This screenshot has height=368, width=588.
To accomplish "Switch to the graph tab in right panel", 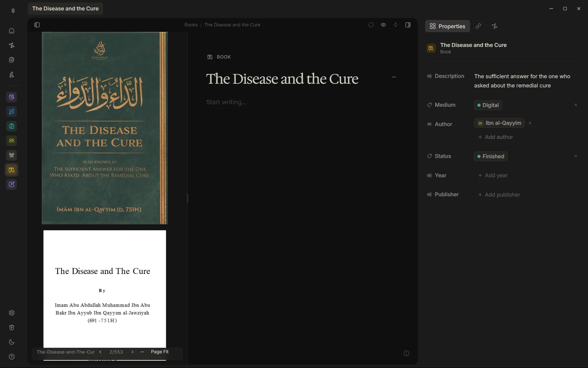I will pyautogui.click(x=495, y=26).
